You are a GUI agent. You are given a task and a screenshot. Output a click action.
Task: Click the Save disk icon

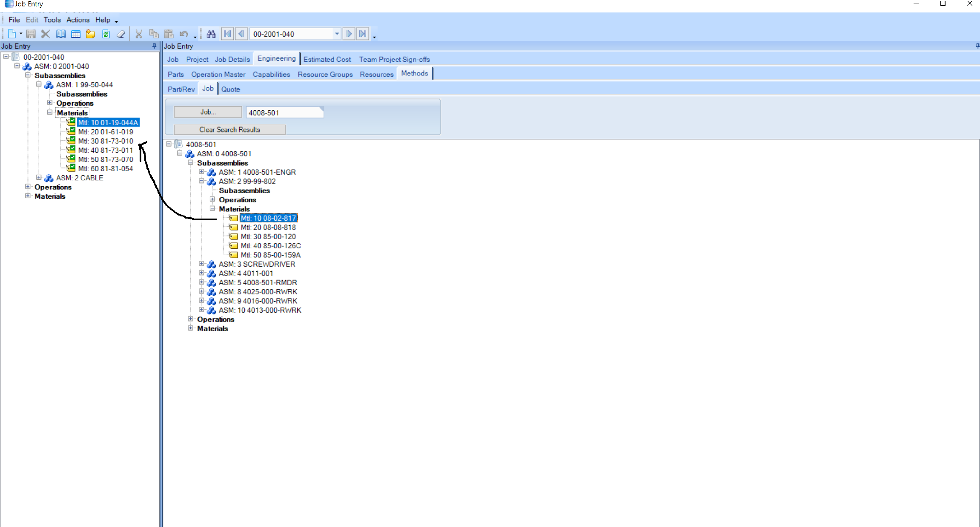(x=31, y=34)
